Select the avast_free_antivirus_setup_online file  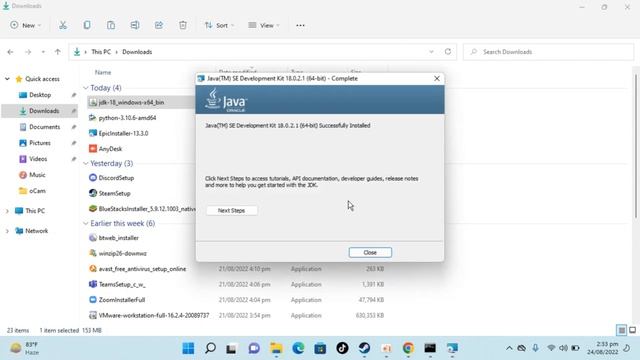[142, 269]
